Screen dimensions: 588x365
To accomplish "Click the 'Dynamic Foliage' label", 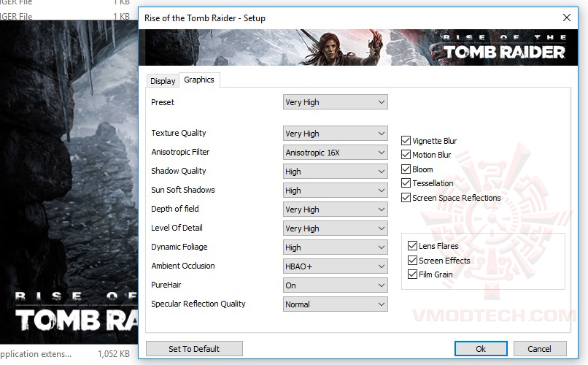I will click(x=179, y=247).
